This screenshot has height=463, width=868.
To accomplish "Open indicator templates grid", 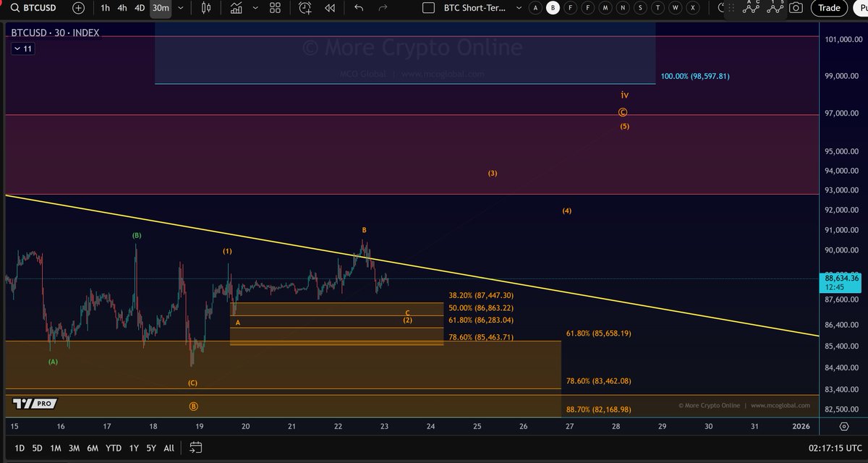I will (x=275, y=8).
